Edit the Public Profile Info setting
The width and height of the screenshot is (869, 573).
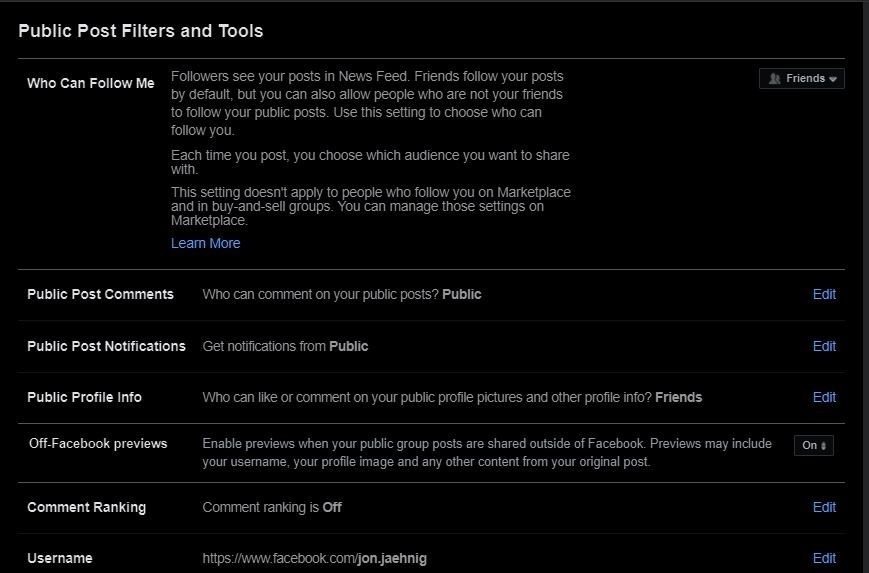click(824, 397)
